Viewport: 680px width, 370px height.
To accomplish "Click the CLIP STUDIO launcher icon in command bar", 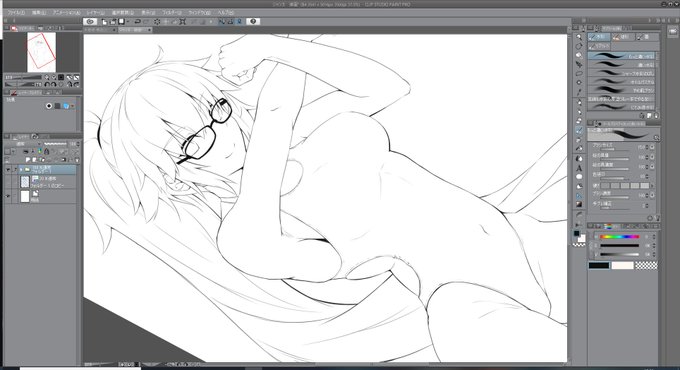I will pyautogui.click(x=90, y=21).
